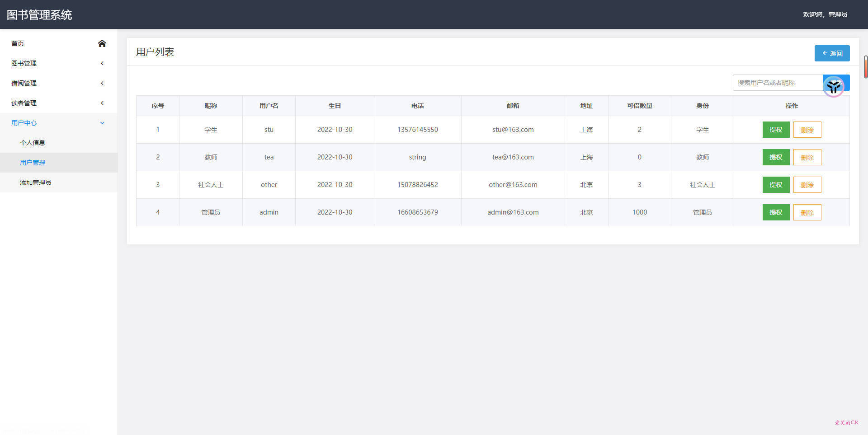Click the 操作 column header
This screenshot has width=868, height=435.
(792, 106)
